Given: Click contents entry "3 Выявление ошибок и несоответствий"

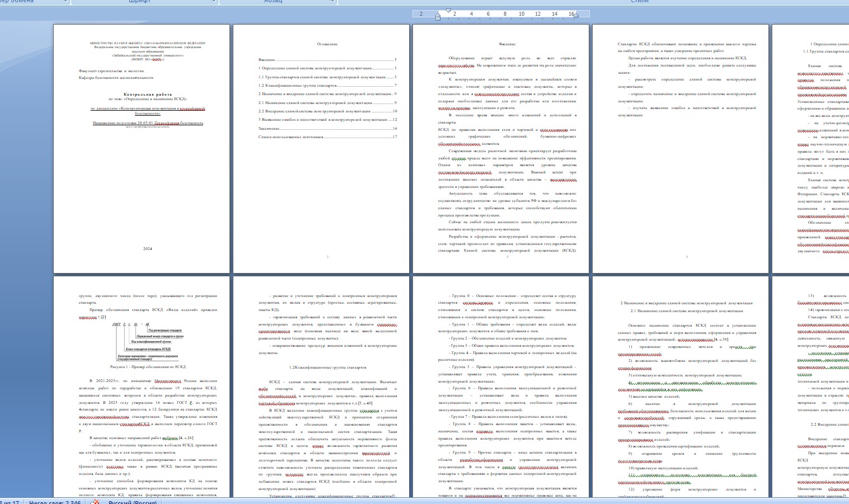Looking at the screenshot, I should [327, 120].
